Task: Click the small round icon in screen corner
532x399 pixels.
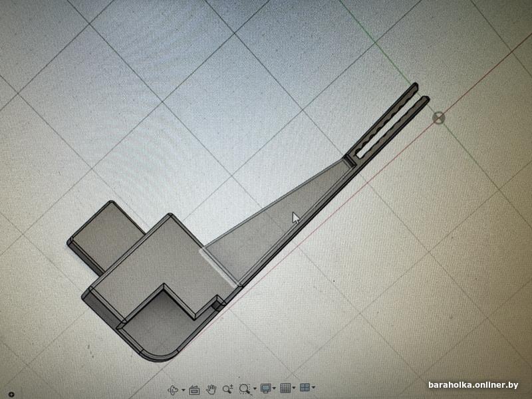Action: pos(11,394)
